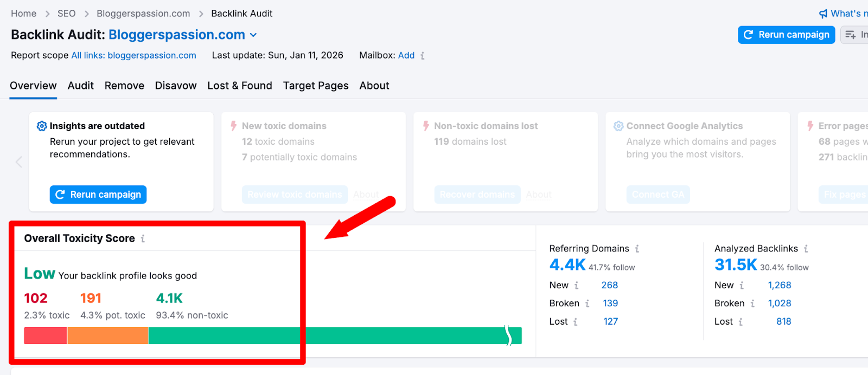This screenshot has height=375, width=868.
Task: Click 1,268 new backlinks value
Action: click(780, 286)
